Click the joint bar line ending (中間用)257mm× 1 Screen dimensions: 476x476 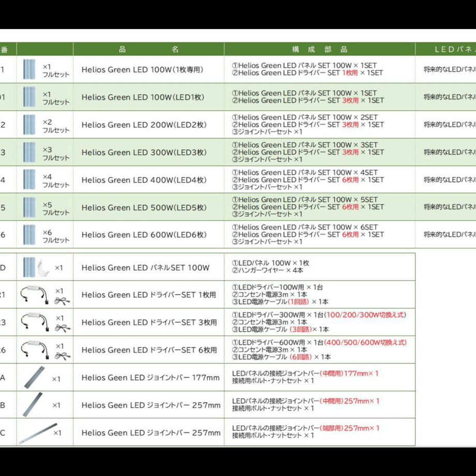[x=306, y=401]
